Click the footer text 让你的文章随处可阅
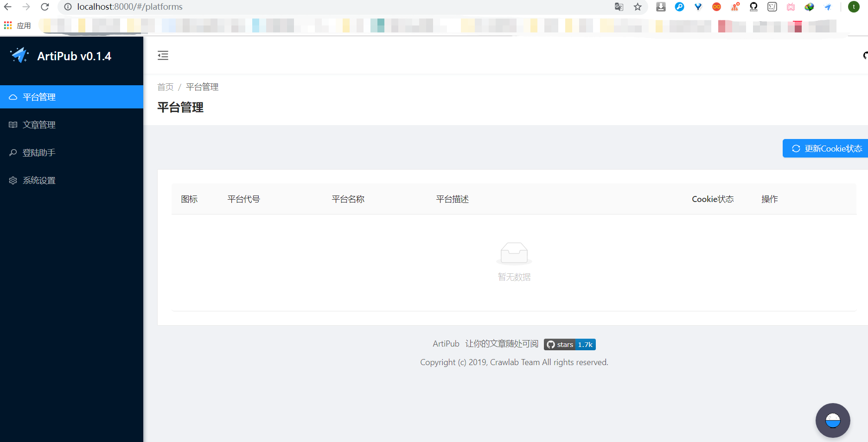This screenshot has width=868, height=442. [x=502, y=344]
